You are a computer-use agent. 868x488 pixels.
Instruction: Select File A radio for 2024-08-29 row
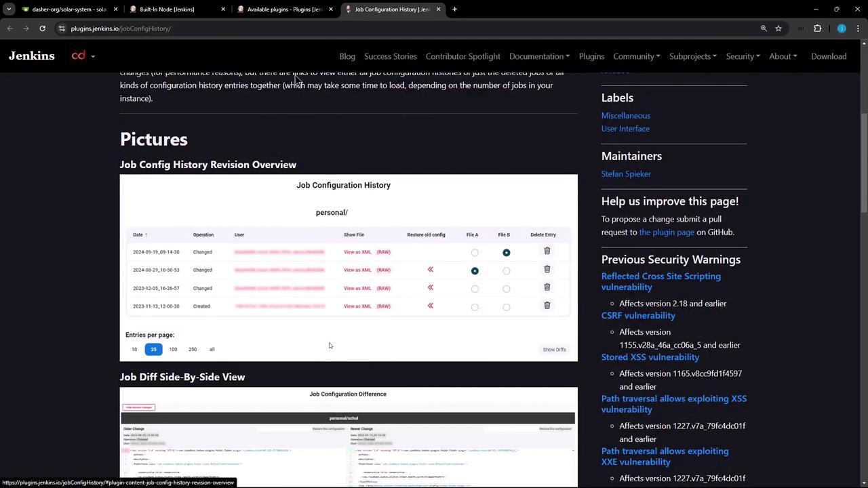[x=475, y=271]
